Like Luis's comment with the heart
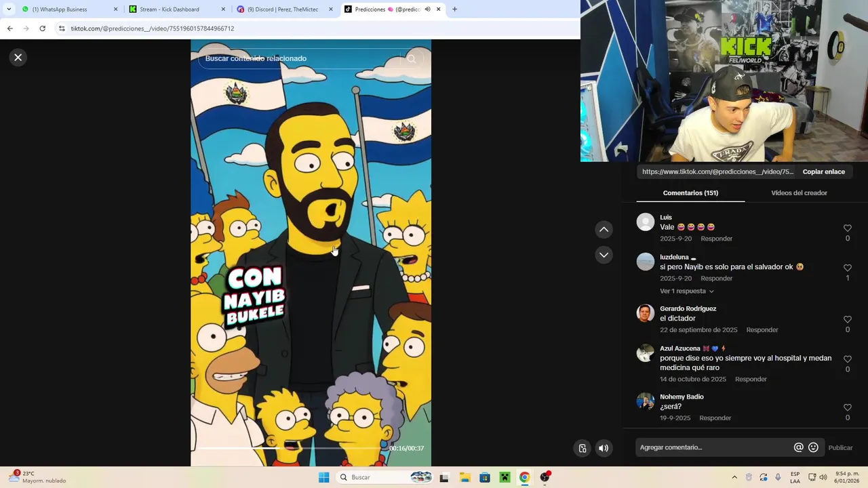This screenshot has height=488, width=868. 847,228
